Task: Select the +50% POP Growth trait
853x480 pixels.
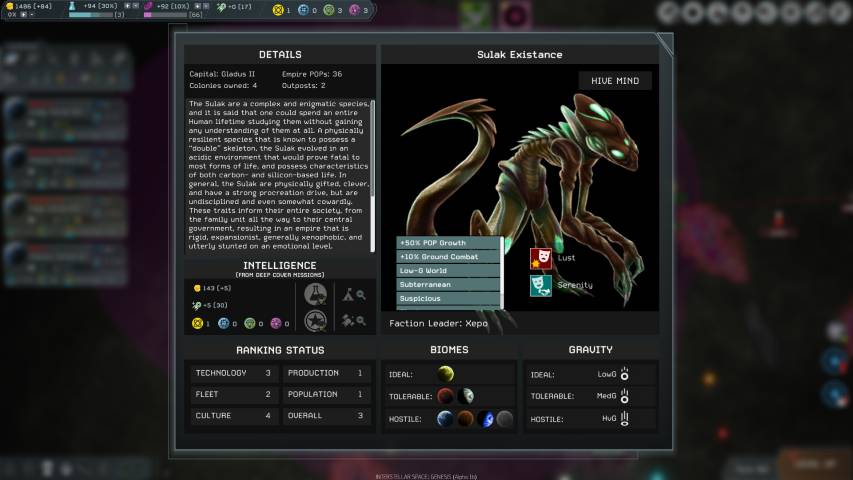Action: point(448,243)
